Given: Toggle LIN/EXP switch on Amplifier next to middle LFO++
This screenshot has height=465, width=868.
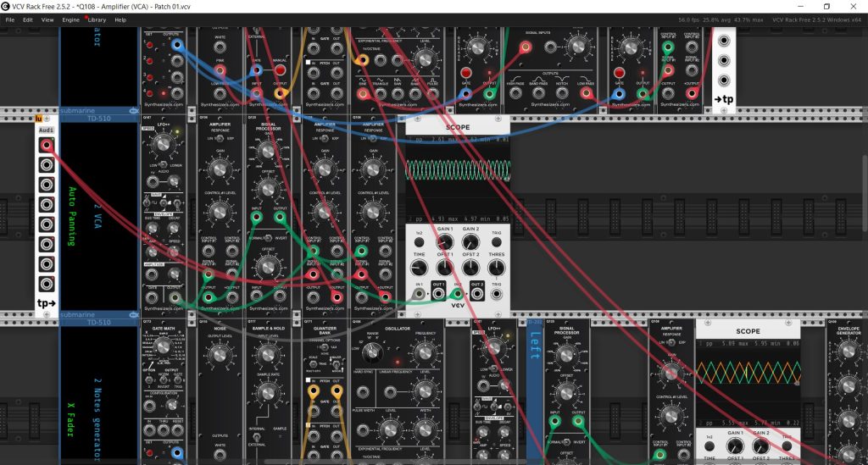Looking at the screenshot, I should (x=220, y=138).
